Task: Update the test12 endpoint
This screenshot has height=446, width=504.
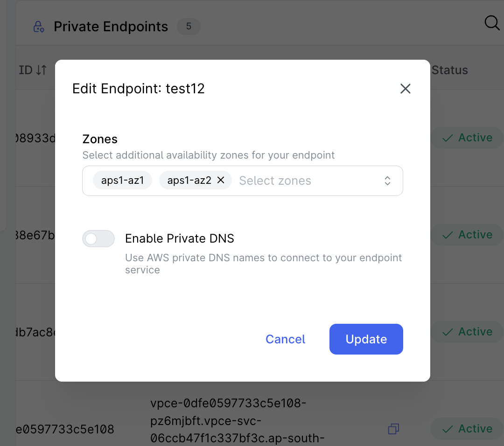Action: [x=366, y=339]
